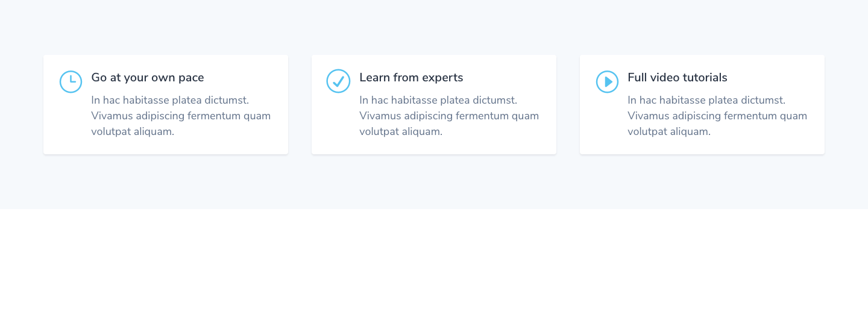Click the empty white section below the cards

pyautogui.click(x=434, y=266)
